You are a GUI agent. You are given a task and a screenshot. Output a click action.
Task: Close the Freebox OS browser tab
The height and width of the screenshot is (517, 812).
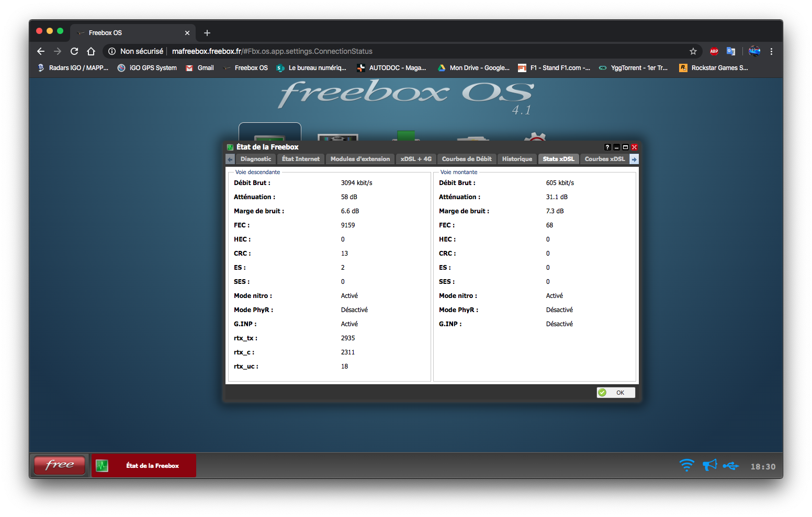tap(187, 33)
